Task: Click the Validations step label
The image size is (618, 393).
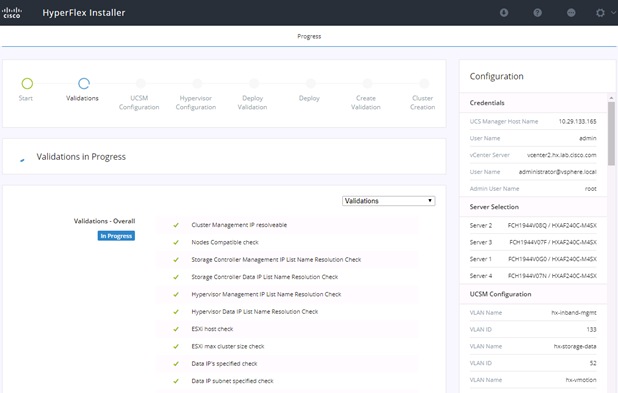Action: pos(82,98)
